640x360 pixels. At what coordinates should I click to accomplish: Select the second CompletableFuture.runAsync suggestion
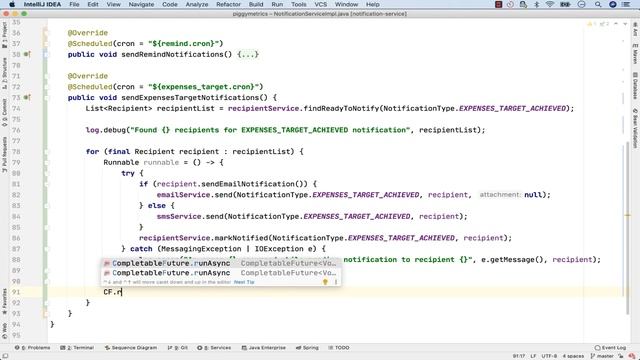pos(221,273)
